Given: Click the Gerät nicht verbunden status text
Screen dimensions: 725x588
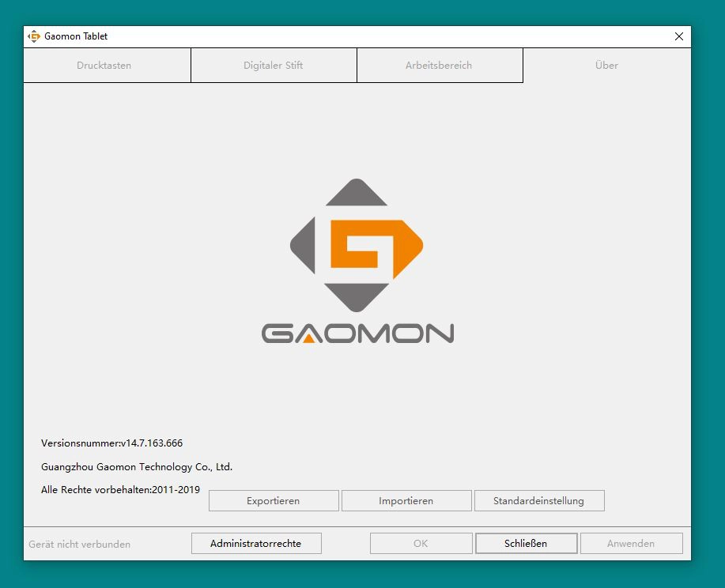Looking at the screenshot, I should click(80, 544).
